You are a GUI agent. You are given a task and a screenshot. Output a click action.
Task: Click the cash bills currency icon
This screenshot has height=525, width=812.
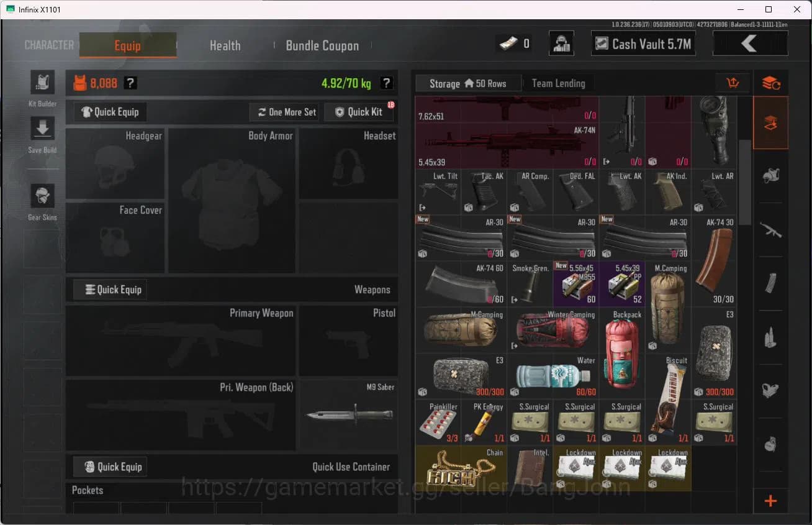coord(509,43)
